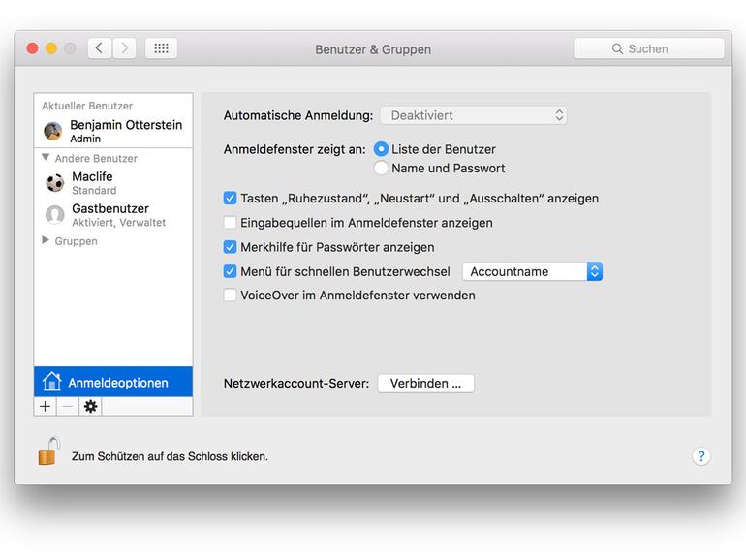Image resolution: width=746 pixels, height=560 pixels.
Task: Click the lock icon to protect settings
Action: (48, 451)
